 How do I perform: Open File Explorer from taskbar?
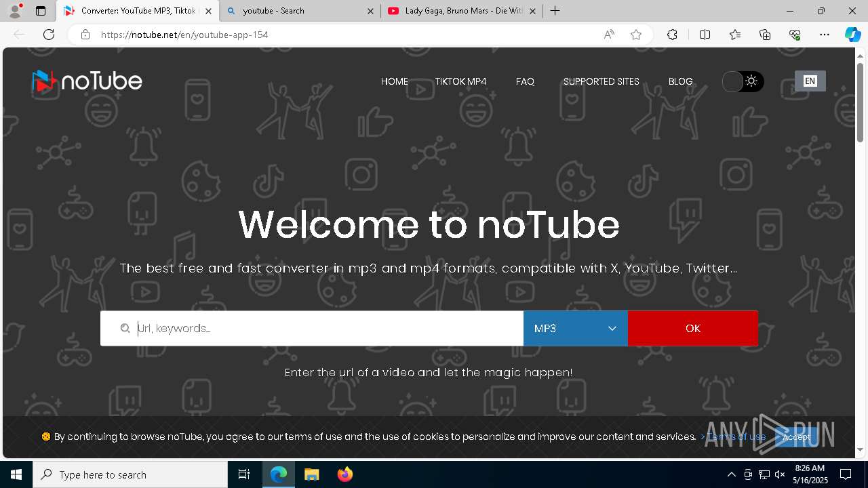click(x=311, y=474)
